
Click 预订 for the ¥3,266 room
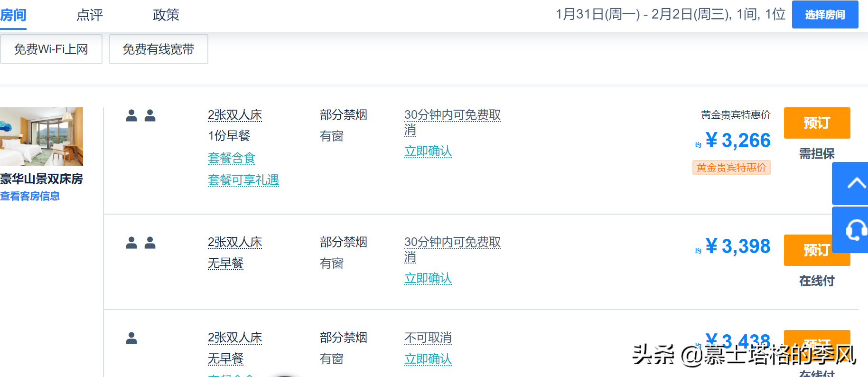point(816,123)
